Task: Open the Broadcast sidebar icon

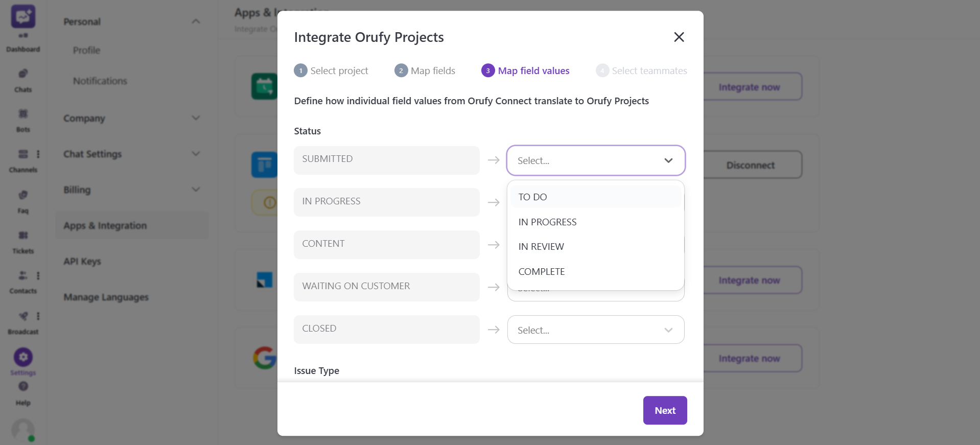Action: click(x=23, y=322)
